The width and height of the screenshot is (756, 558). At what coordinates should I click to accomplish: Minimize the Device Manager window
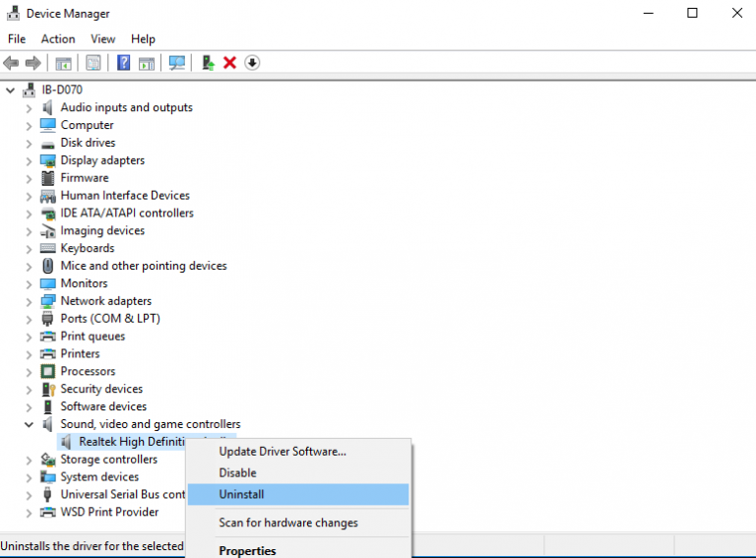pyautogui.click(x=649, y=13)
